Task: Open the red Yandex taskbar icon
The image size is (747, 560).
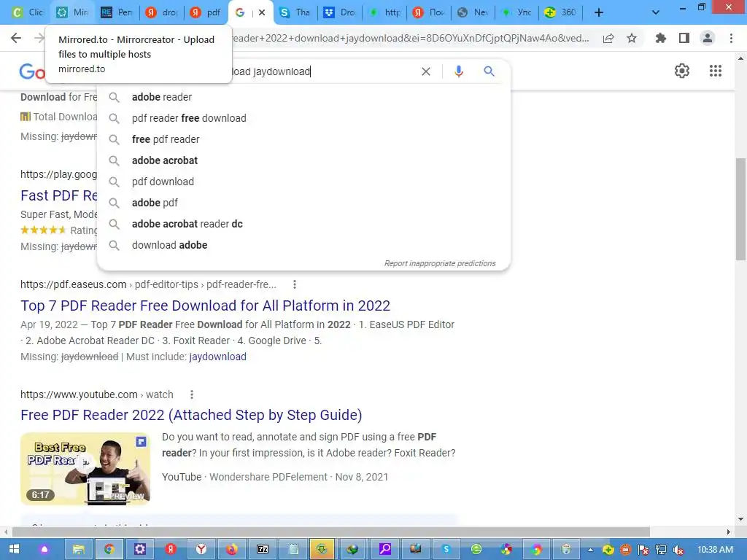Action: (171, 549)
